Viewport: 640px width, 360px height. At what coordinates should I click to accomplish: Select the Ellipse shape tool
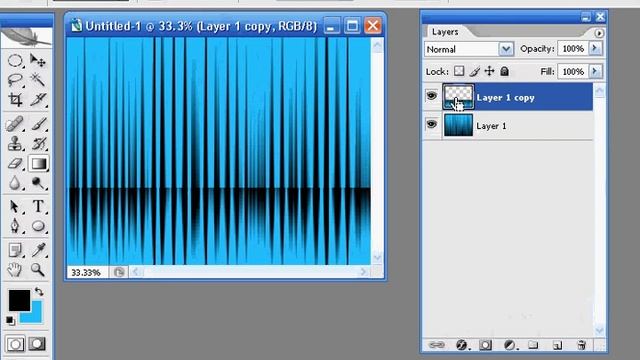point(38,226)
